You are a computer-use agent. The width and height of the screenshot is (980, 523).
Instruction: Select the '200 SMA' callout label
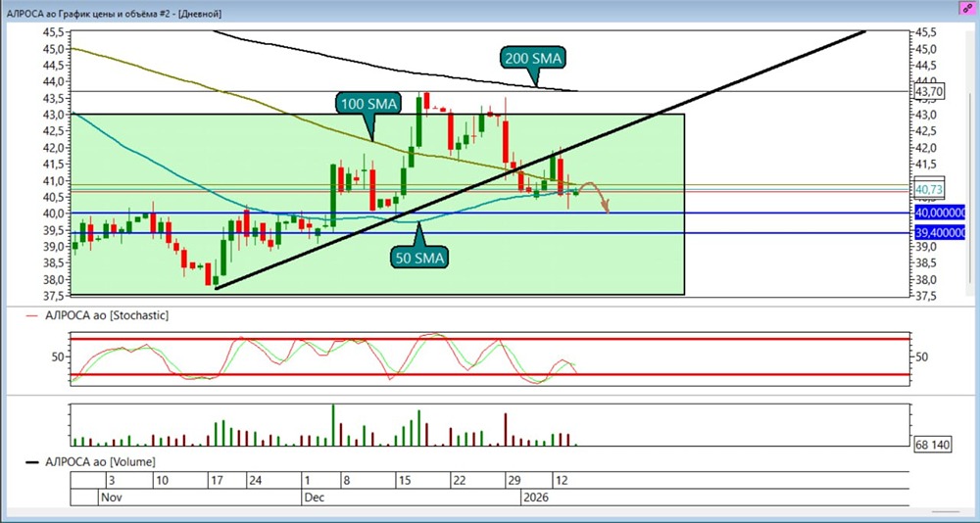(x=533, y=59)
